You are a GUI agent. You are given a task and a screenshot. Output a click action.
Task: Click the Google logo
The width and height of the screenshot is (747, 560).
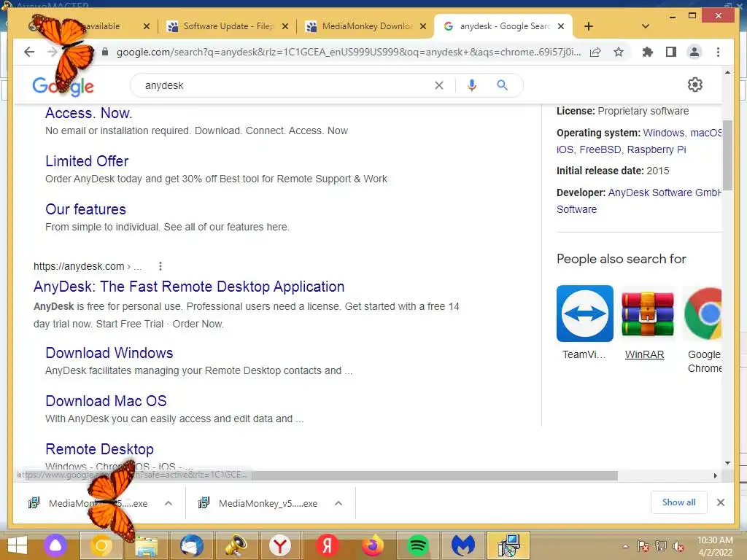click(63, 86)
